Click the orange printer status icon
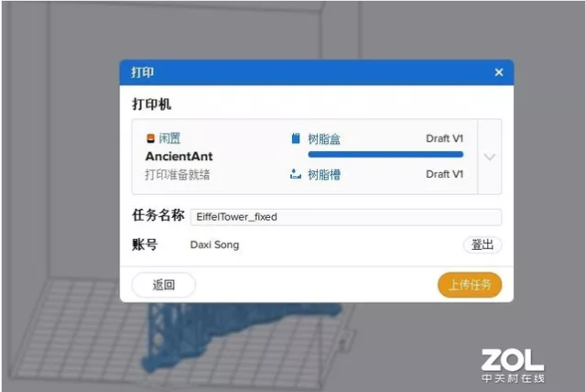The image size is (585, 392). coord(150,138)
